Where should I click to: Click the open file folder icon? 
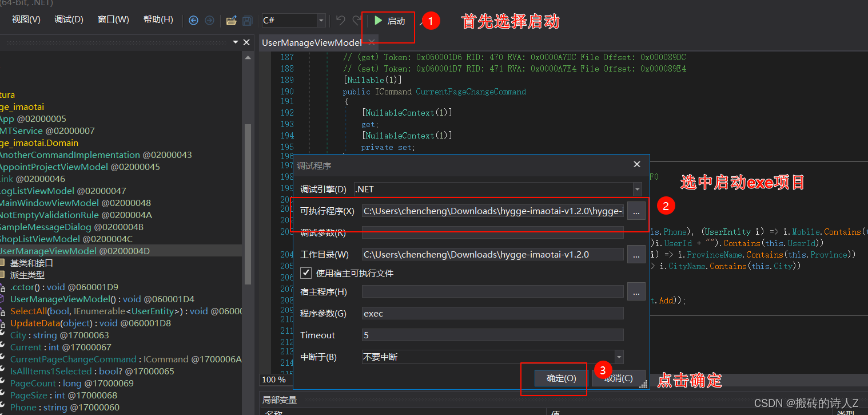[x=231, y=21]
